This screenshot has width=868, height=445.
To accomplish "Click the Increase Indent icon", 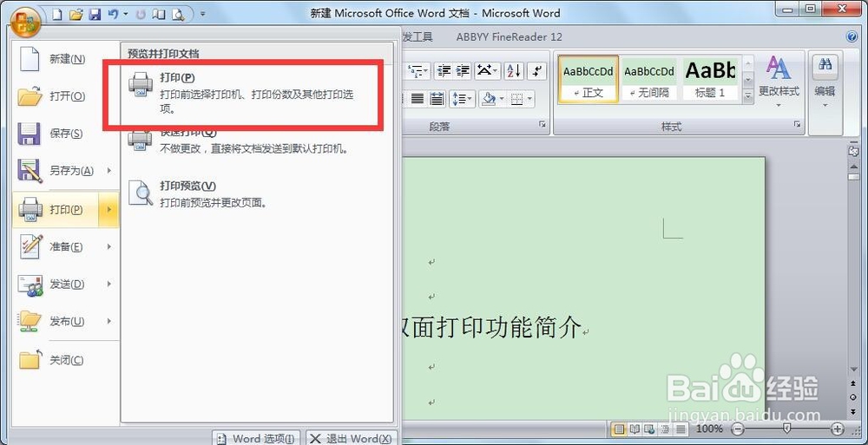I will (x=463, y=71).
